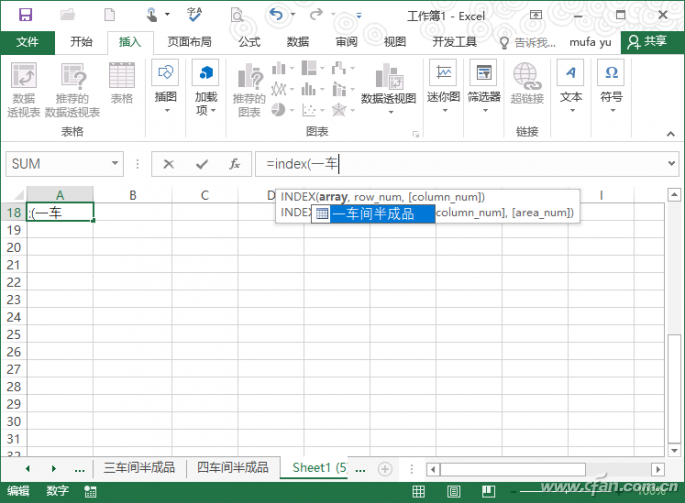Switch to the View (视图) tab

tap(394, 42)
